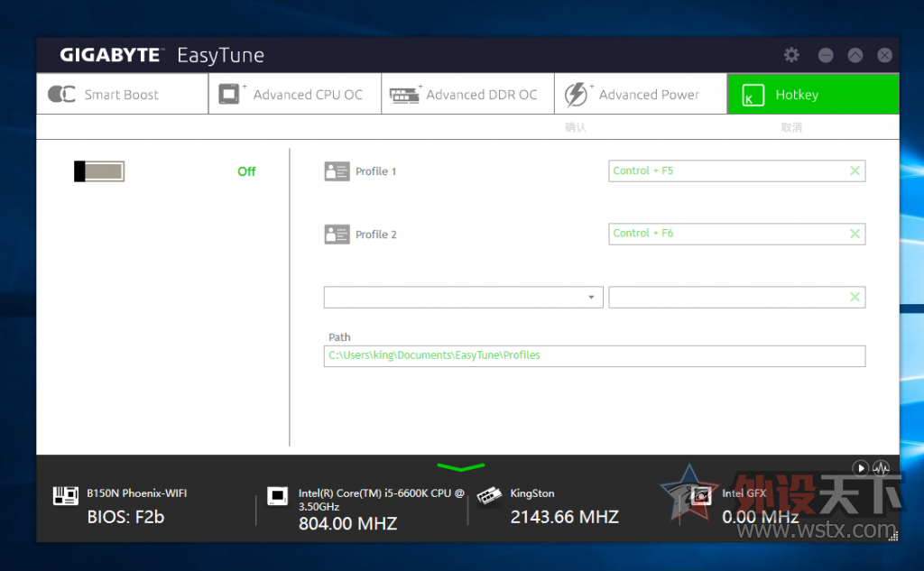The image size is (924, 571).
Task: Open the Advanced DDR OC tab
Action: point(468,94)
